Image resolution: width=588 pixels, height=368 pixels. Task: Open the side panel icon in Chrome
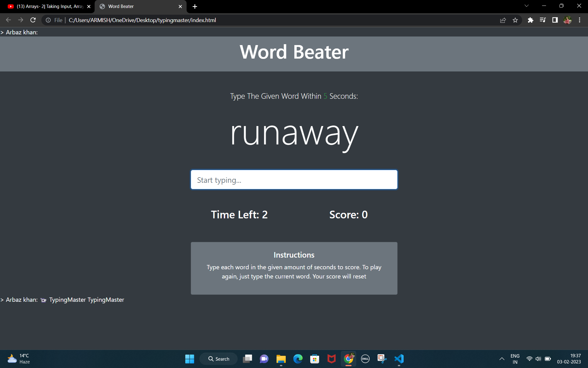[x=555, y=20]
